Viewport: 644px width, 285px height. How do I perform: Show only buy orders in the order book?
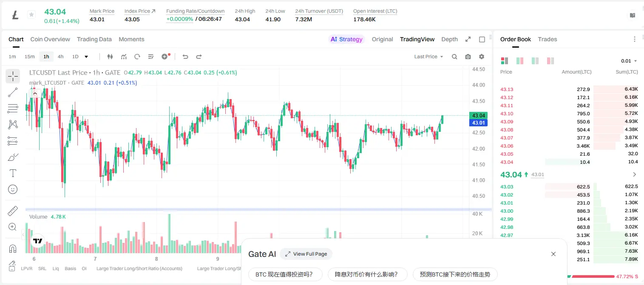[x=535, y=61]
